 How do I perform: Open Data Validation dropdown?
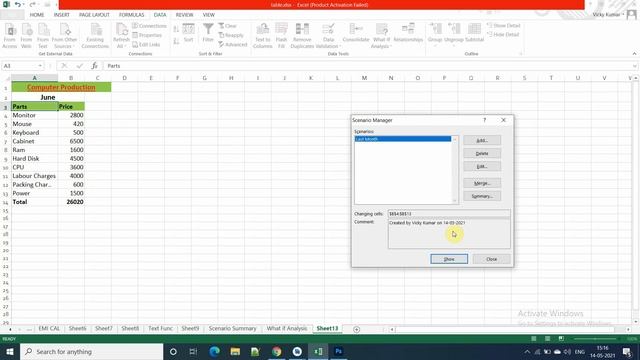(x=328, y=36)
